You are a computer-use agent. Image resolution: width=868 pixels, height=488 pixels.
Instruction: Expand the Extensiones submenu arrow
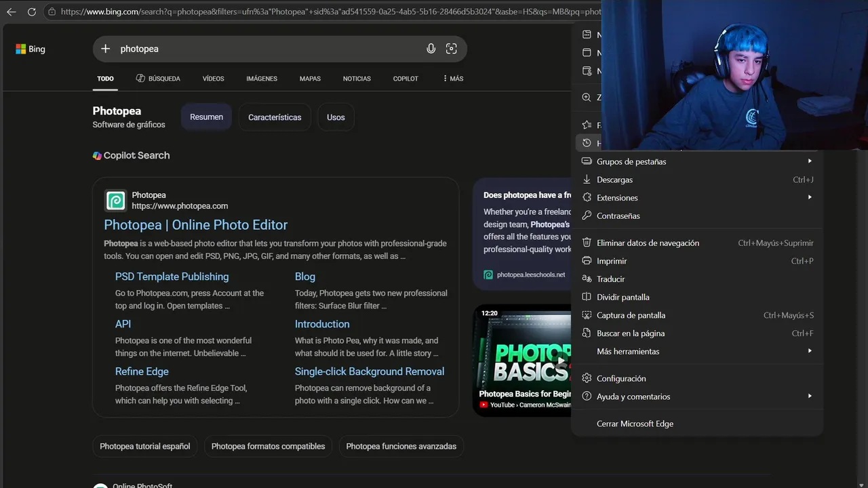pos(810,197)
